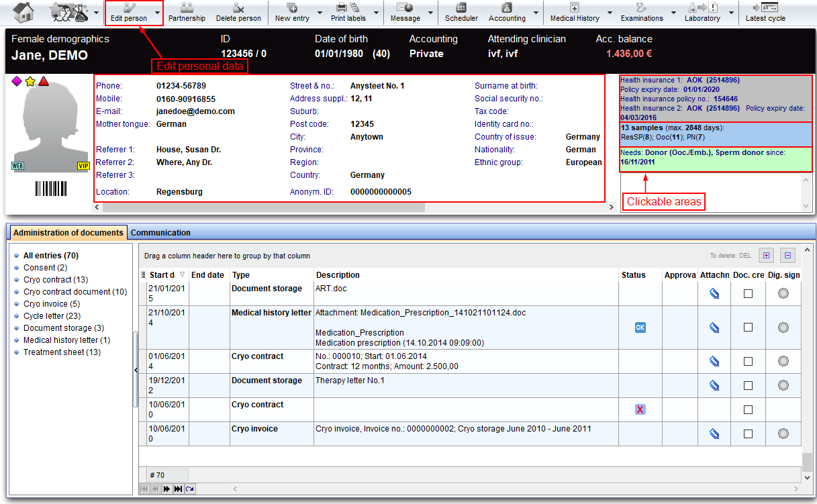Open the Examinations dropdown arrow
Screen dimensions: 817x504
[673, 13]
